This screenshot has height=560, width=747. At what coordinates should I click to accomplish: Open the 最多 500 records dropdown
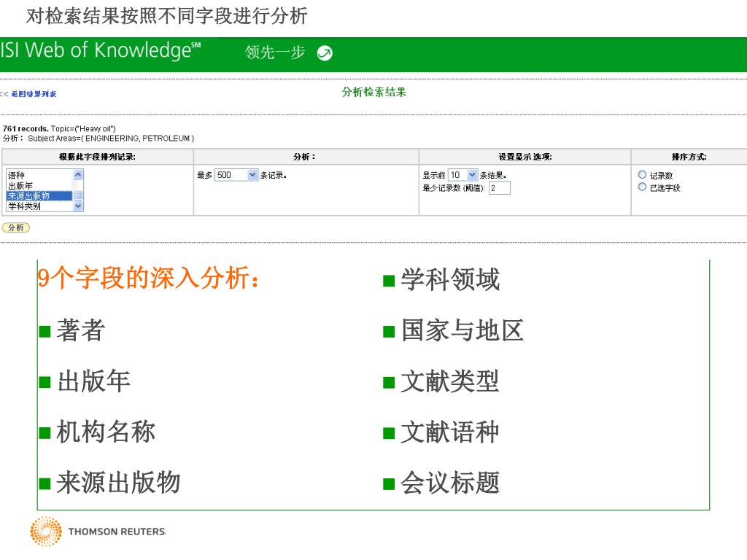[236, 175]
